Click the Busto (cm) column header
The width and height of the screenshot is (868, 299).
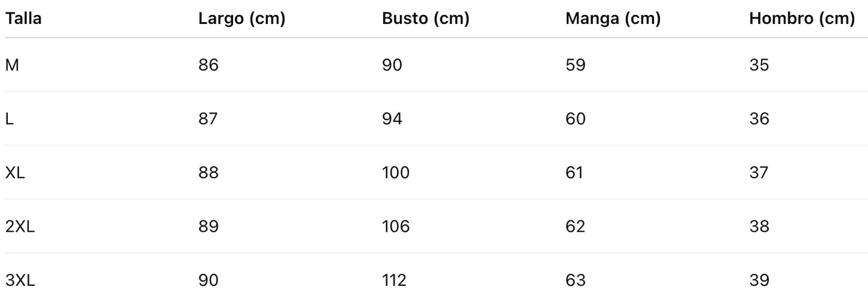point(425,19)
